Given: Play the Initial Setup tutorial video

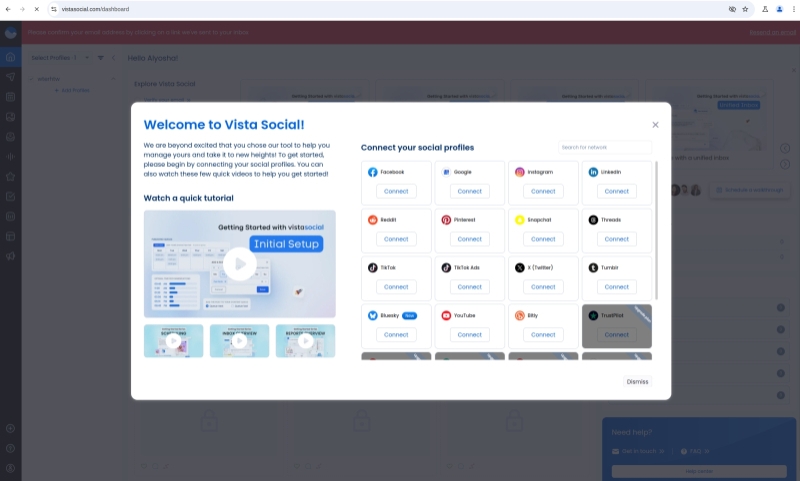Looking at the screenshot, I should point(239,264).
